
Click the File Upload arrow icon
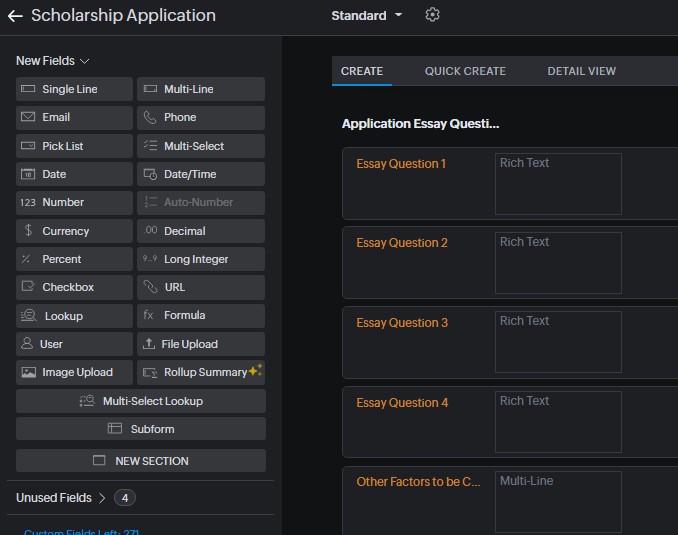[x=149, y=343]
